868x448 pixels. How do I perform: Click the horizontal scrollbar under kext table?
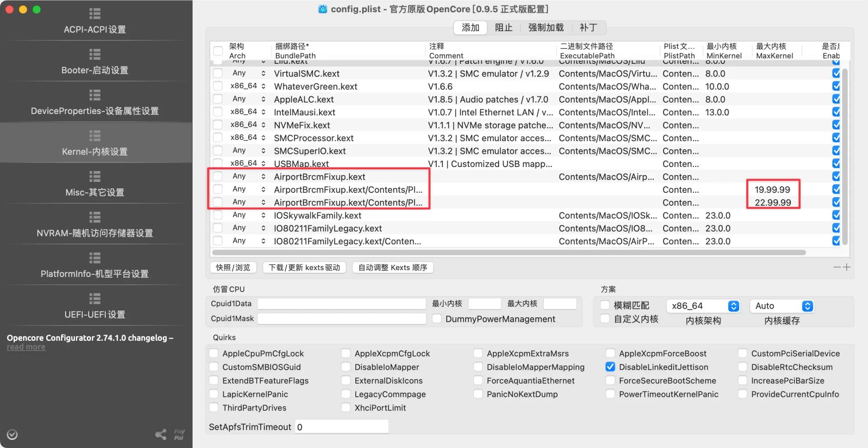pos(509,253)
